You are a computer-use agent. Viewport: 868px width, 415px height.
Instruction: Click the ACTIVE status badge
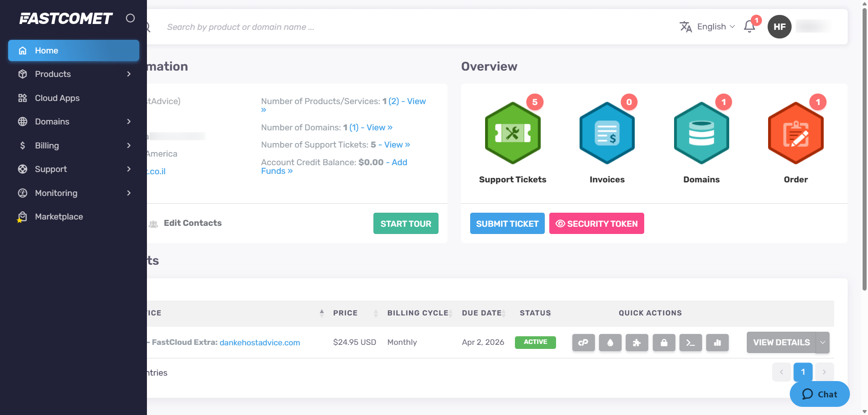[x=535, y=342]
